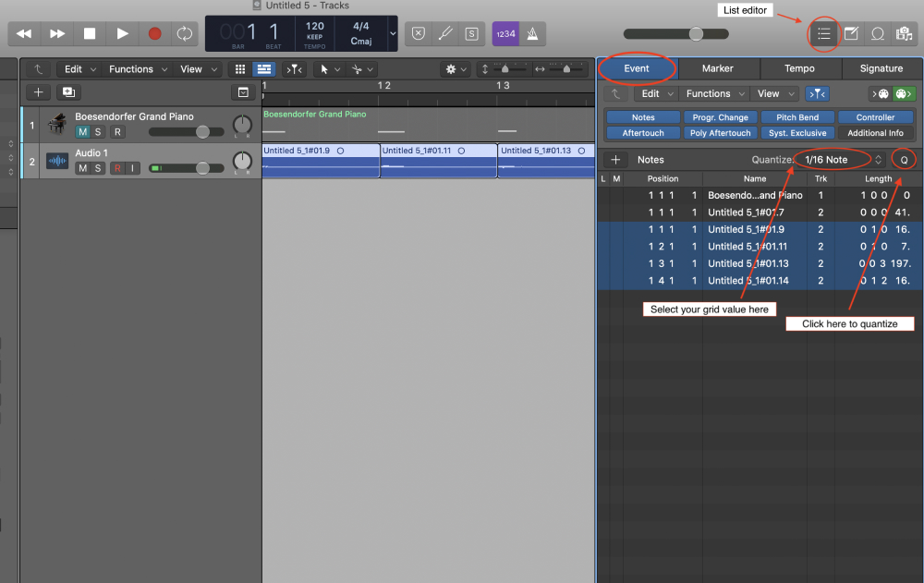
Task: Click the Global Tracks toggle icon
Action: point(243,92)
